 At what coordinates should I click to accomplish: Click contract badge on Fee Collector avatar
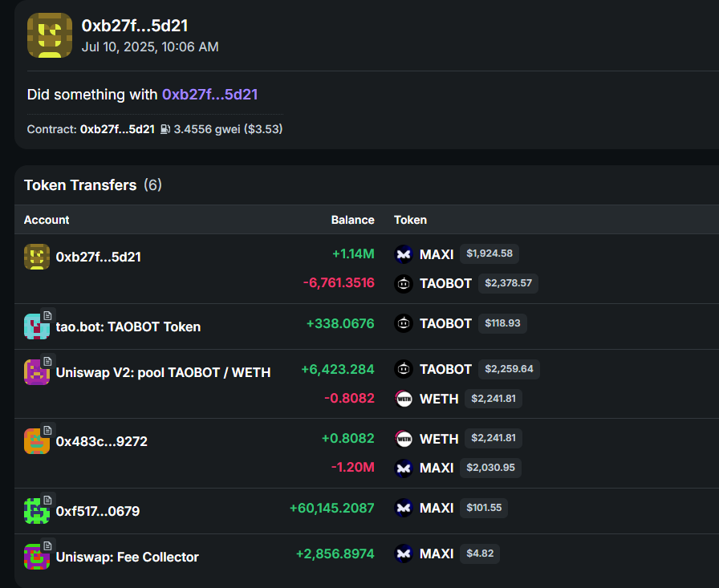[47, 545]
